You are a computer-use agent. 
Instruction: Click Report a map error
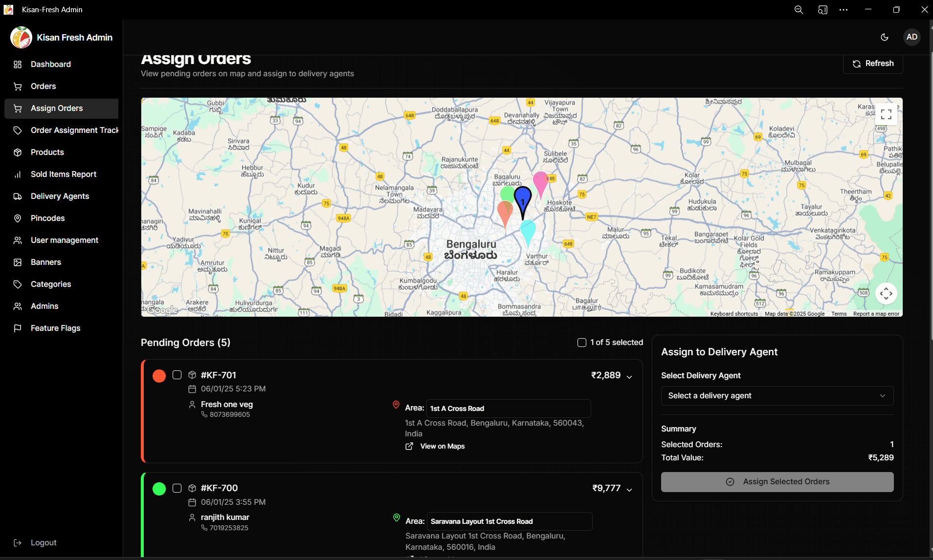(x=876, y=314)
